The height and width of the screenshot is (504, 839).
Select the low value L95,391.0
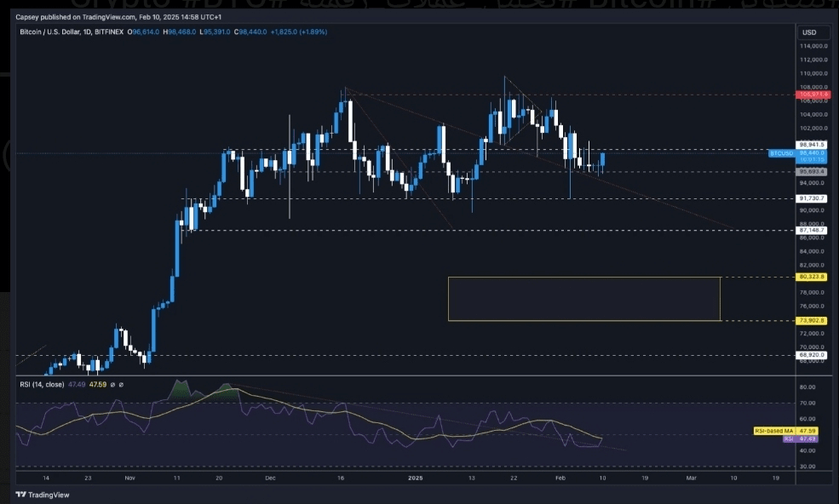click(x=215, y=32)
